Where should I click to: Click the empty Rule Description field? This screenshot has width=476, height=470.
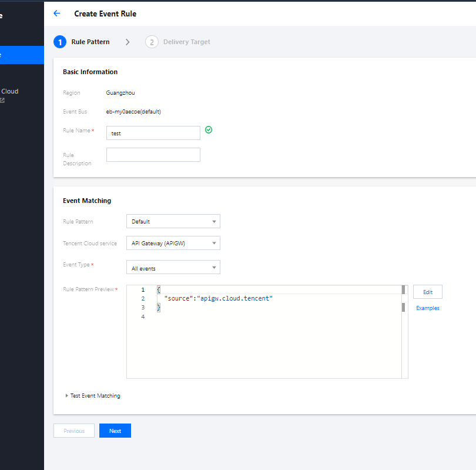153,155
